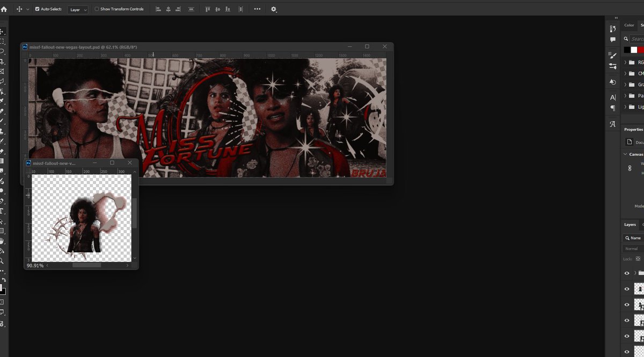The image size is (644, 357).
Task: Activate small missf-fallout-new-v... document window title
Action: (x=54, y=163)
